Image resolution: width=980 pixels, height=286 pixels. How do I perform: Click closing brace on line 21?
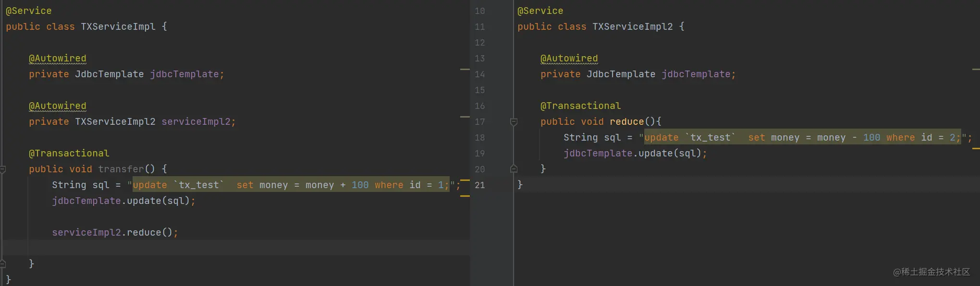[x=520, y=185]
